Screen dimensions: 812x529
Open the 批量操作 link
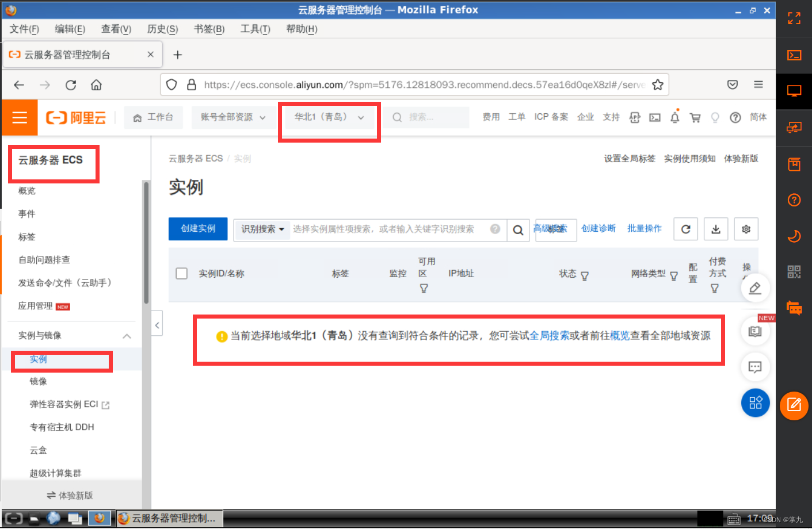pos(645,228)
